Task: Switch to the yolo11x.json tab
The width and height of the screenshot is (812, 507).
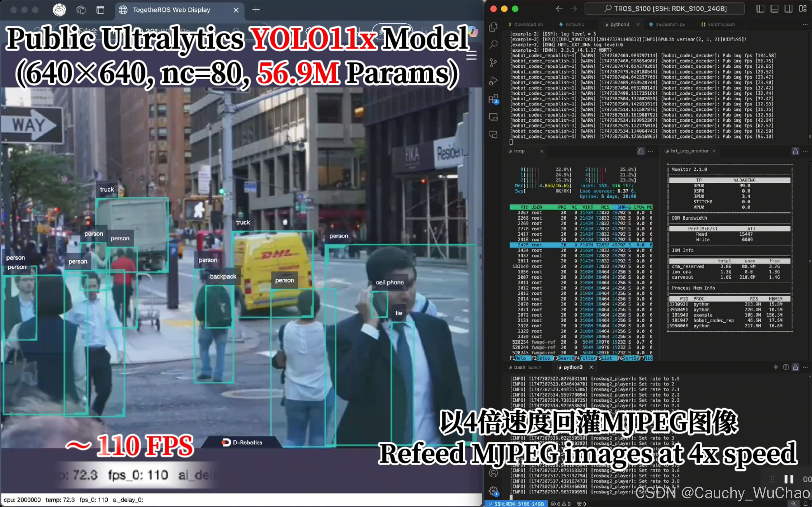Action: (721, 24)
